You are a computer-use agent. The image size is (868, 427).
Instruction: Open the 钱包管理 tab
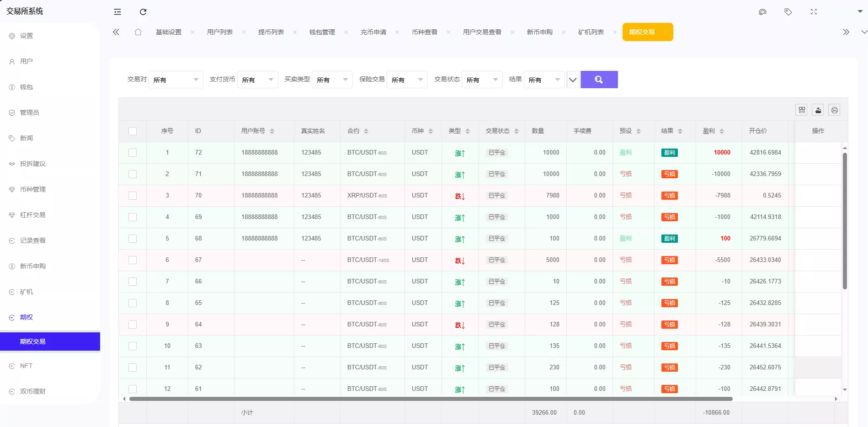[x=322, y=32]
